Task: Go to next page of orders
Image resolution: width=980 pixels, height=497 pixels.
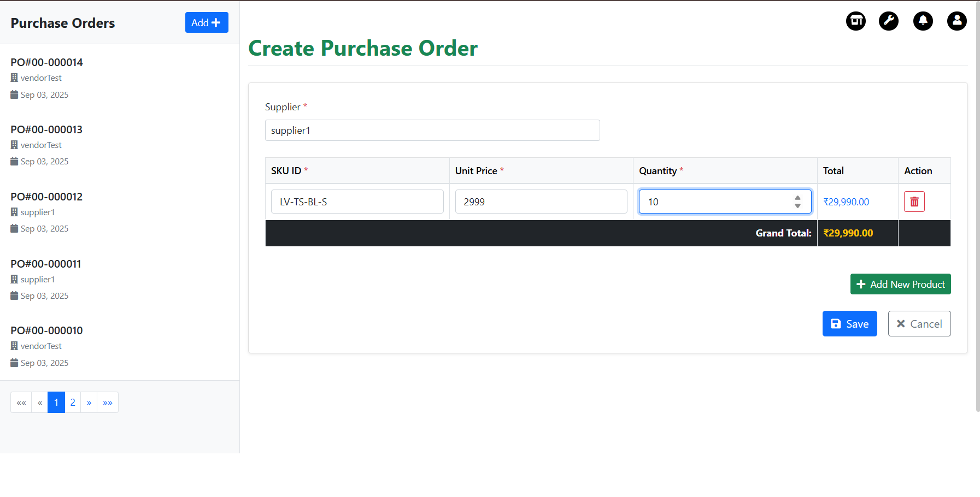Action: pyautogui.click(x=89, y=403)
